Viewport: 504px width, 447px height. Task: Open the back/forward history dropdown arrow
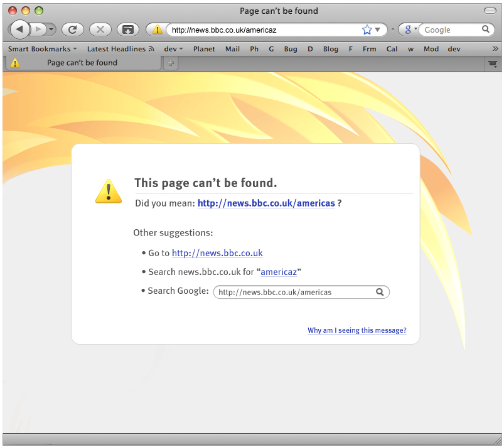click(51, 30)
